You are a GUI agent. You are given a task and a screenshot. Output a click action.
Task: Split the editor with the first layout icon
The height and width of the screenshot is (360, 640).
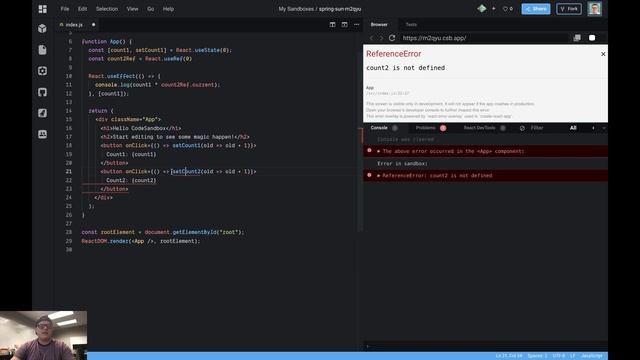pyautogui.click(x=333, y=24)
